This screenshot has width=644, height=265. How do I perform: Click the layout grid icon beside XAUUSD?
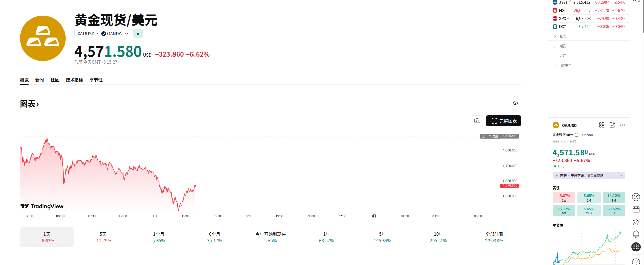pyautogui.click(x=602, y=125)
